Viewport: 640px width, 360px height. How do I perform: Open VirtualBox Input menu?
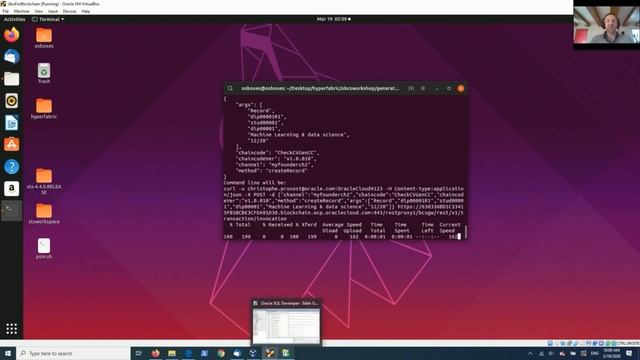coord(53,11)
